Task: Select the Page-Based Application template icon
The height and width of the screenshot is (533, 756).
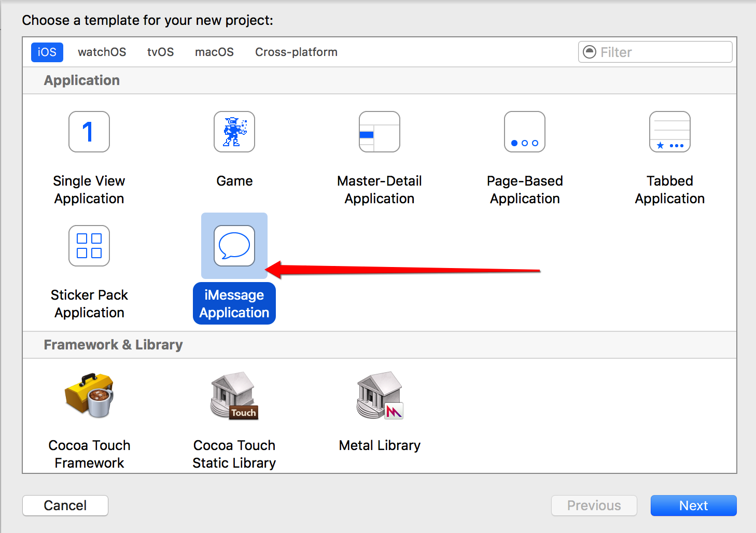Action: click(525, 132)
